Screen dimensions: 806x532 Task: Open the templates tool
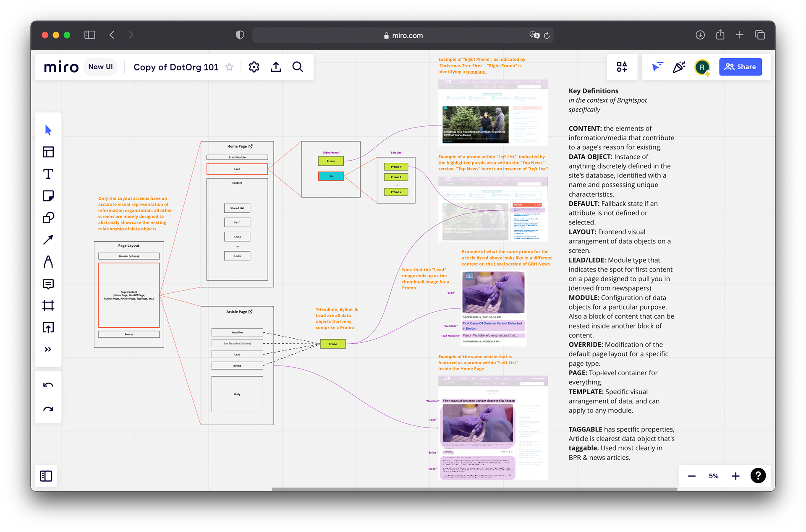point(48,152)
